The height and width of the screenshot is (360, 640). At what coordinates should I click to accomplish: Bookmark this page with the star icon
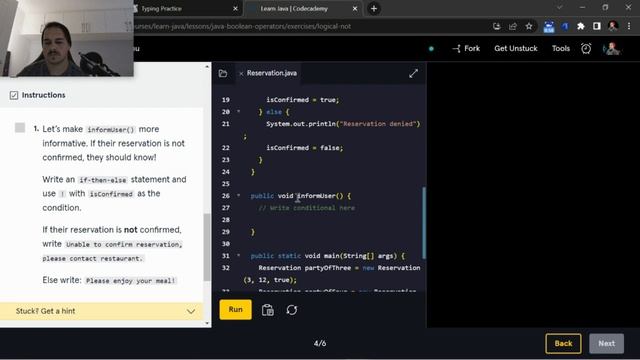pos(529,27)
